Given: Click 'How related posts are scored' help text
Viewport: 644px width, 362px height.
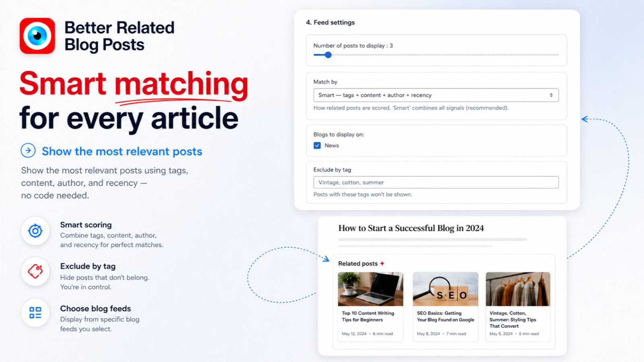Looking at the screenshot, I should click(411, 108).
